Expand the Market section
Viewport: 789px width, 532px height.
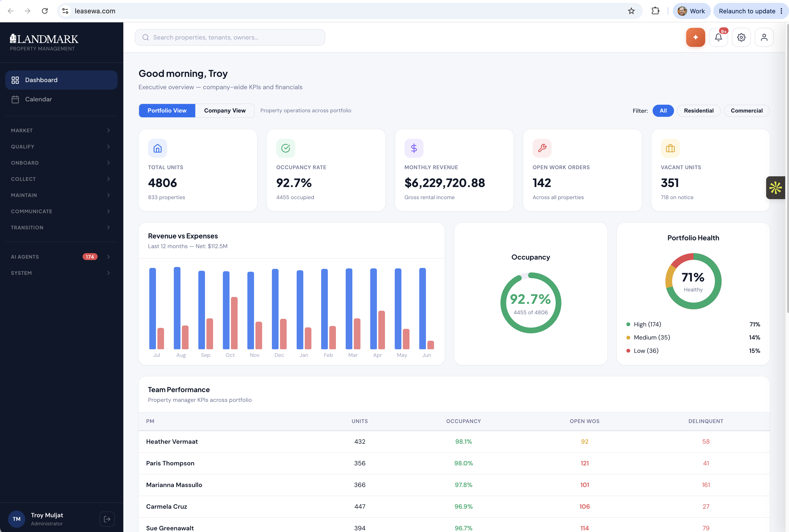pyautogui.click(x=61, y=130)
